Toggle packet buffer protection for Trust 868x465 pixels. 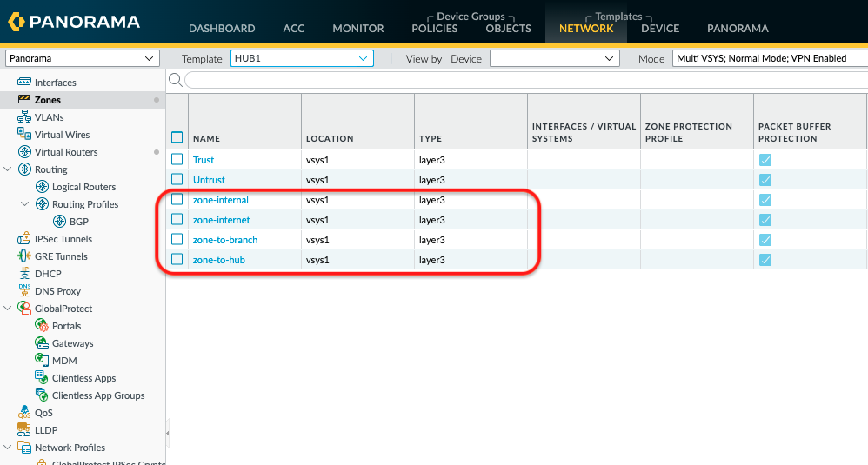[x=765, y=160]
